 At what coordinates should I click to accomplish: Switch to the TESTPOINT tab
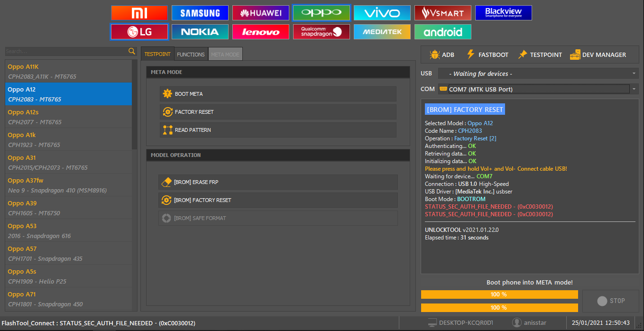[157, 54]
